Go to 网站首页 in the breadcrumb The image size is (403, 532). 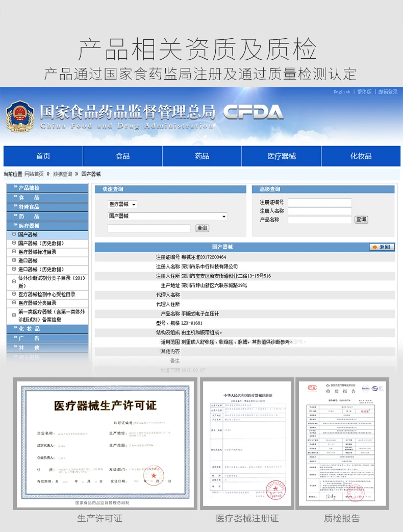click(34, 174)
